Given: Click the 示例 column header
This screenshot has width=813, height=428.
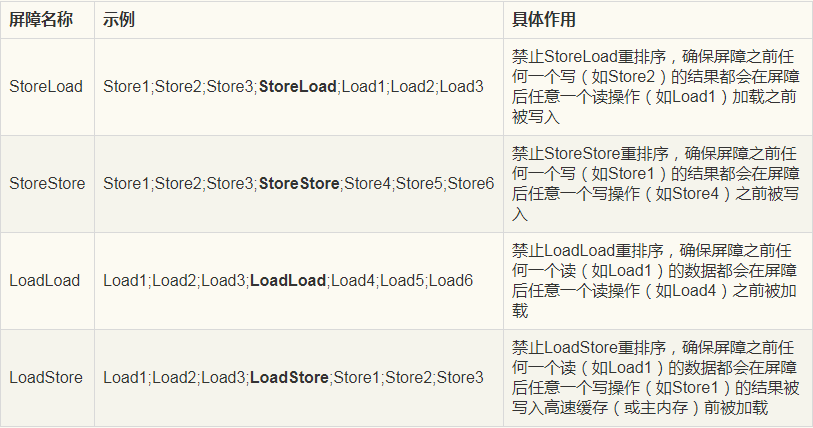Looking at the screenshot, I should coord(119,20).
